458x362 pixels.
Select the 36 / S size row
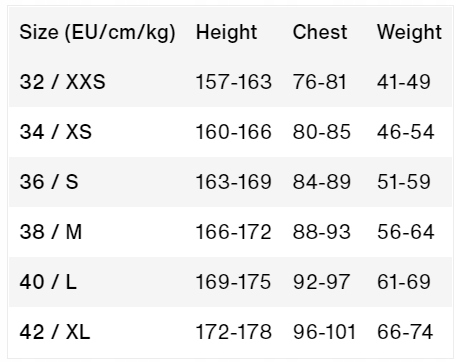coord(230,182)
